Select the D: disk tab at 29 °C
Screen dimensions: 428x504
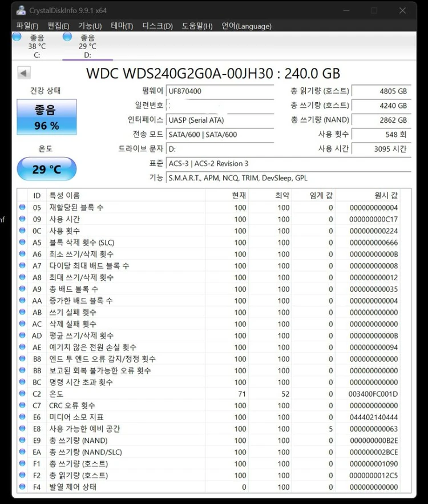(x=87, y=46)
